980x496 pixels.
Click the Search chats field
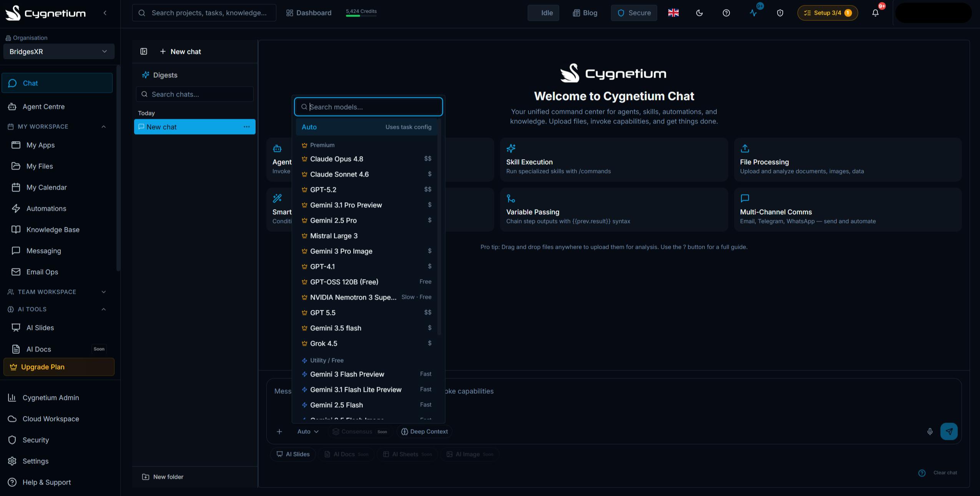pos(195,94)
